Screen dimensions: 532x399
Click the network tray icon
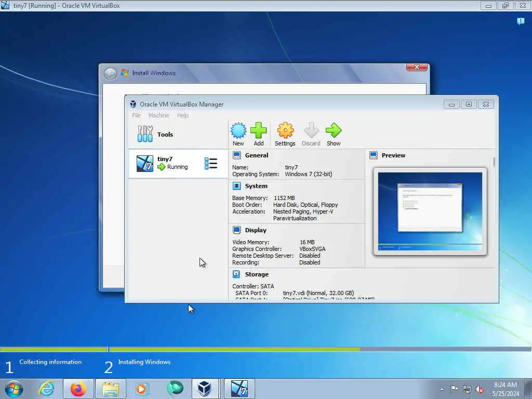tap(467, 389)
